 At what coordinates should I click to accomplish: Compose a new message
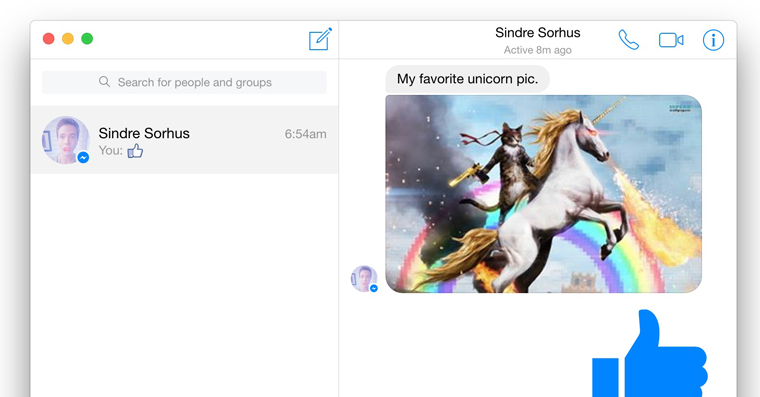[x=320, y=39]
